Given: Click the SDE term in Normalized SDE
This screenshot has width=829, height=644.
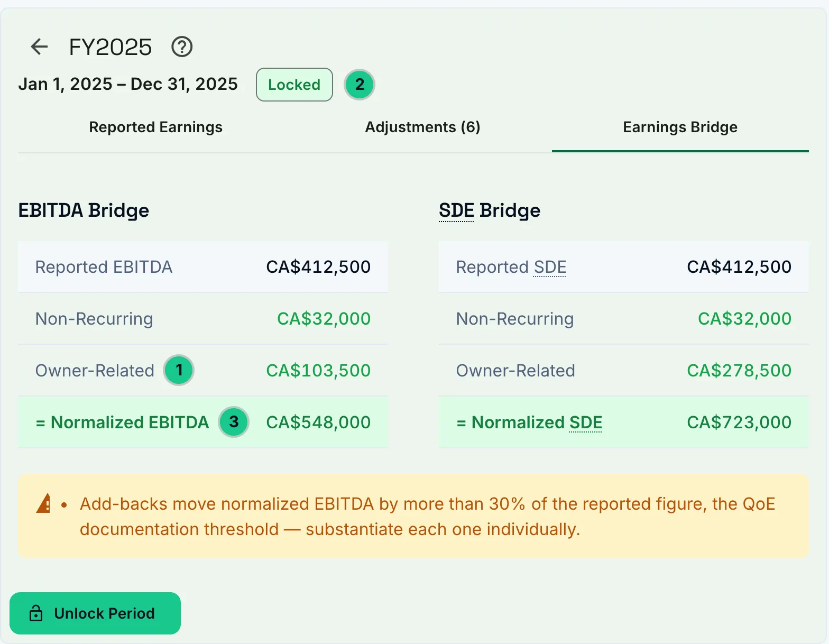Looking at the screenshot, I should 585,422.
